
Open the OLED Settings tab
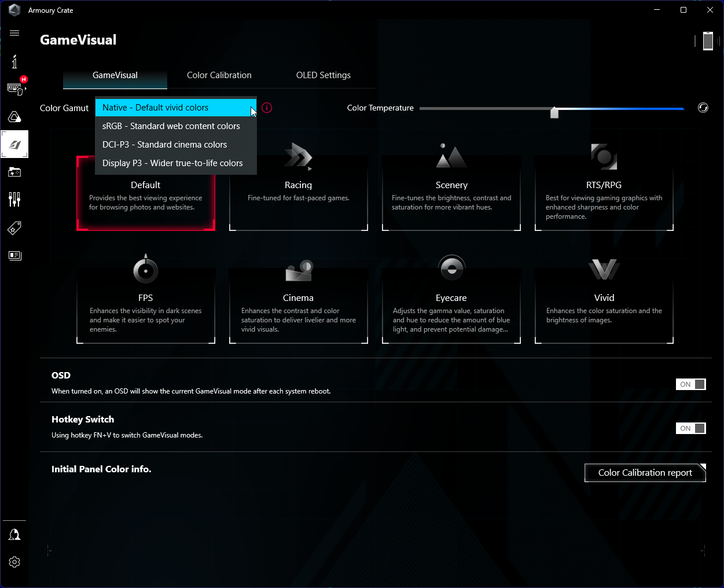coord(324,75)
